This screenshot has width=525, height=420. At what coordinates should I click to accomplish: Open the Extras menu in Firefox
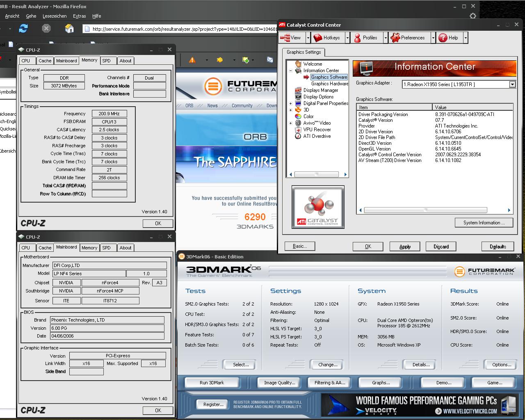[x=79, y=16]
